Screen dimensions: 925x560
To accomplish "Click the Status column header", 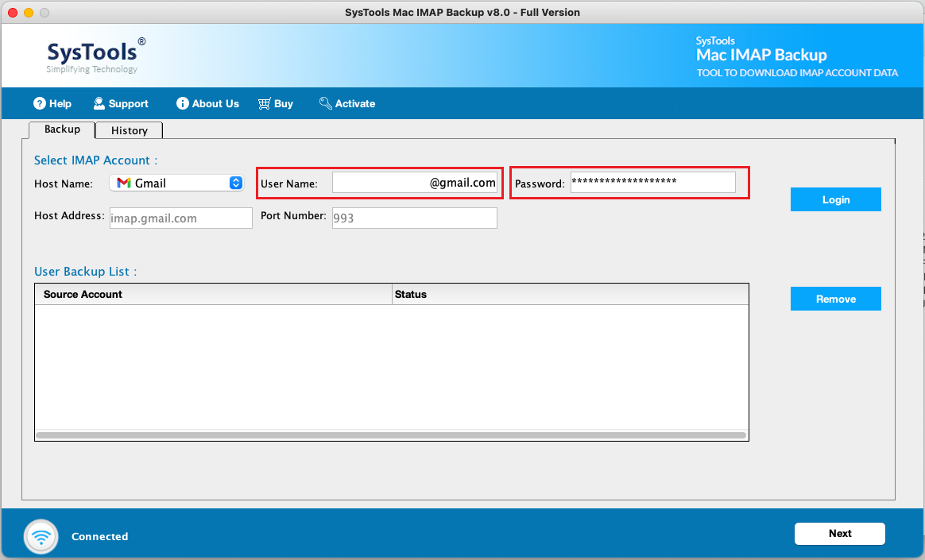I will click(571, 294).
